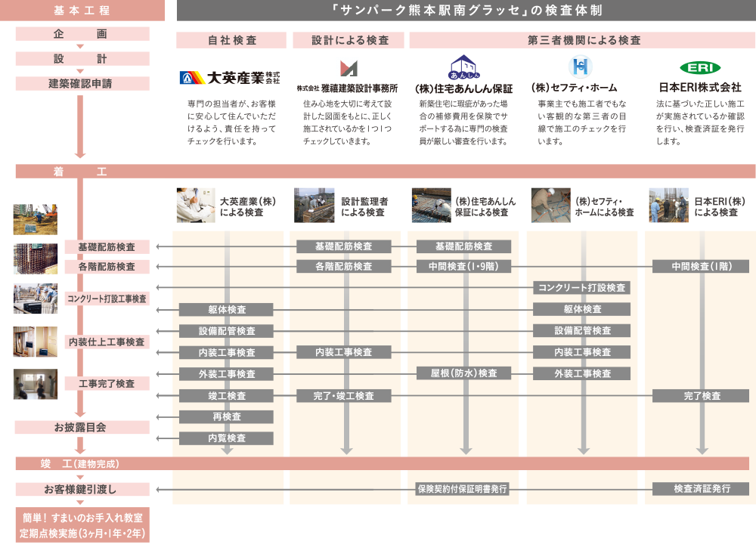Click the 設計による検査 column header
Viewport: 756px width, 551px height.
coord(349,41)
